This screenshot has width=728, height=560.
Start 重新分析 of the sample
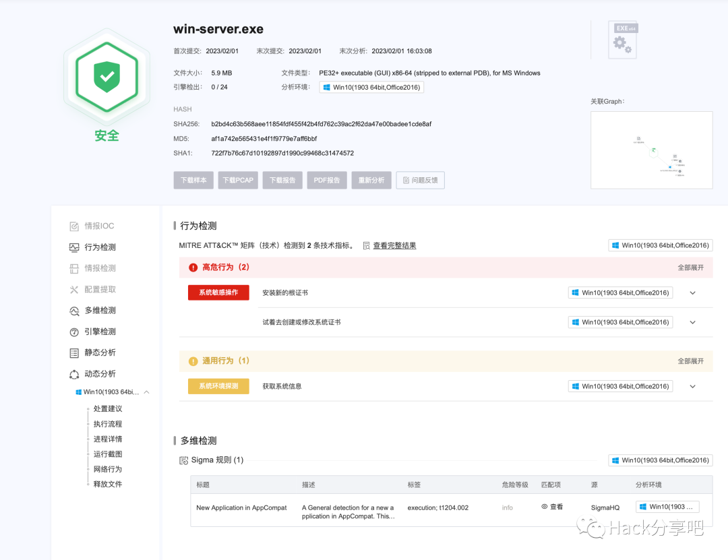371,180
